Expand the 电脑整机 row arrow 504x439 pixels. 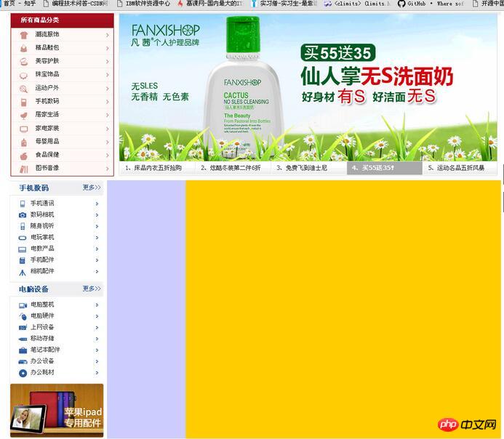pyautogui.click(x=97, y=305)
